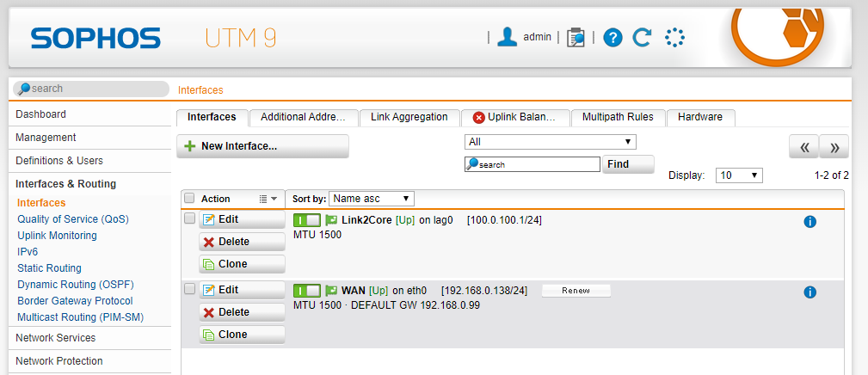This screenshot has width=868, height=375.
Task: Click the Find button
Action: click(628, 164)
